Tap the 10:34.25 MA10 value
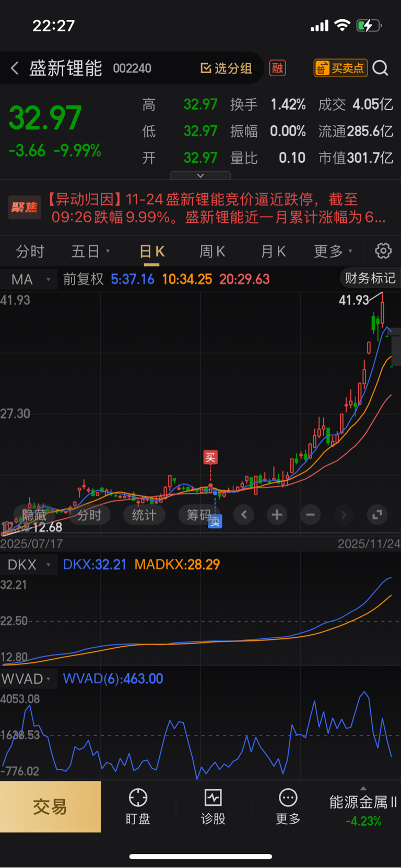401x868 pixels. coord(187,279)
